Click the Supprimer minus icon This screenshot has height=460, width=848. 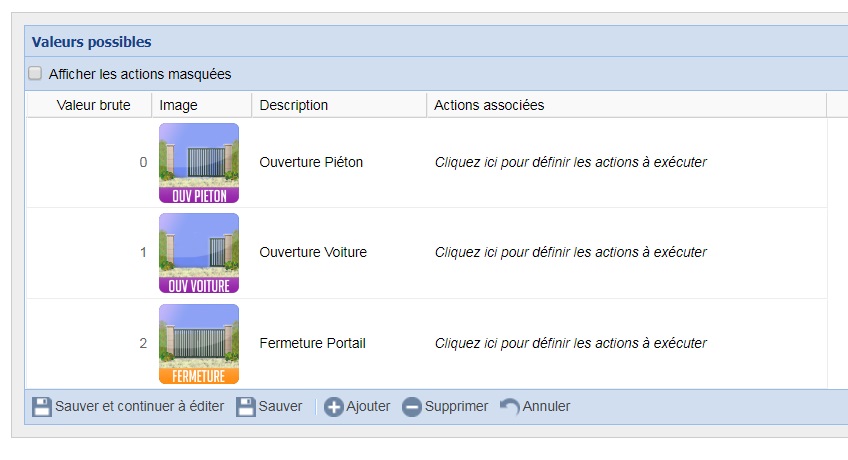click(412, 407)
